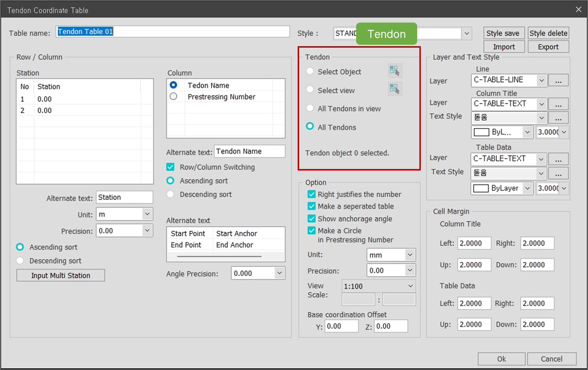Click the Export button
588x370 pixels.
tap(548, 47)
